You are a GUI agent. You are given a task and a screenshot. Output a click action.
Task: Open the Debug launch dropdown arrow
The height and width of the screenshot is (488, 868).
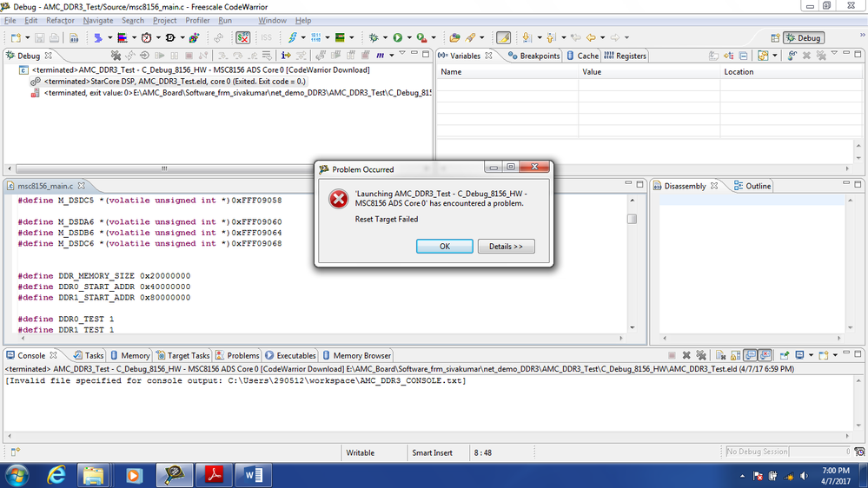click(385, 37)
